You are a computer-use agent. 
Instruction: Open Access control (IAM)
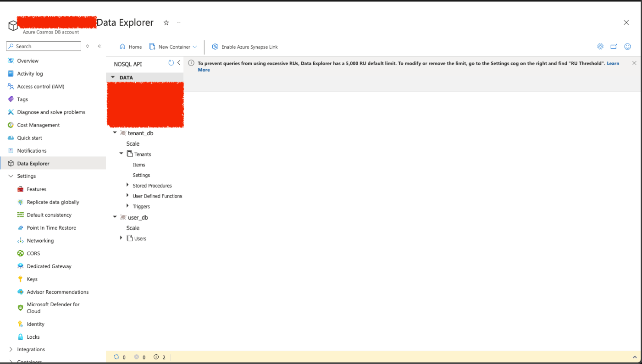click(40, 86)
